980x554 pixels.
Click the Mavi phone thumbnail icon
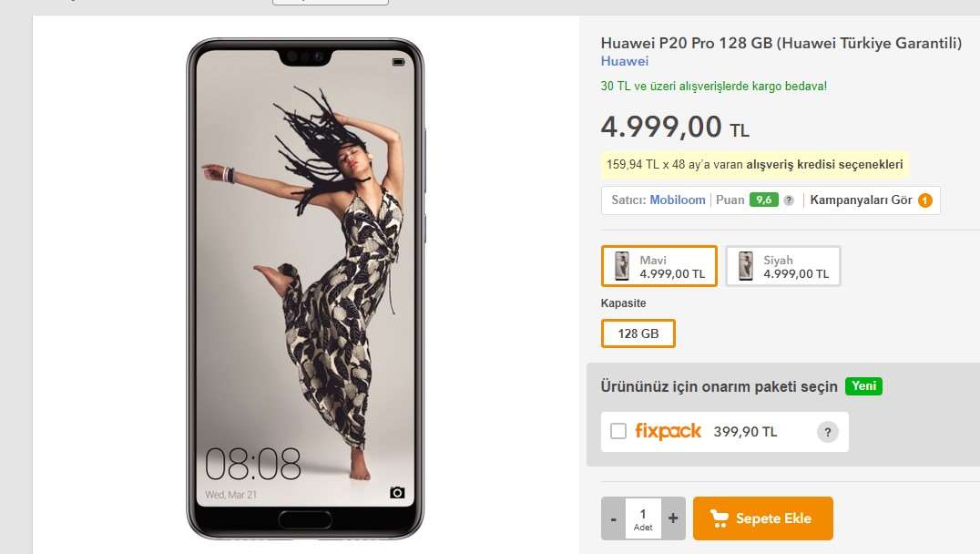click(x=622, y=266)
